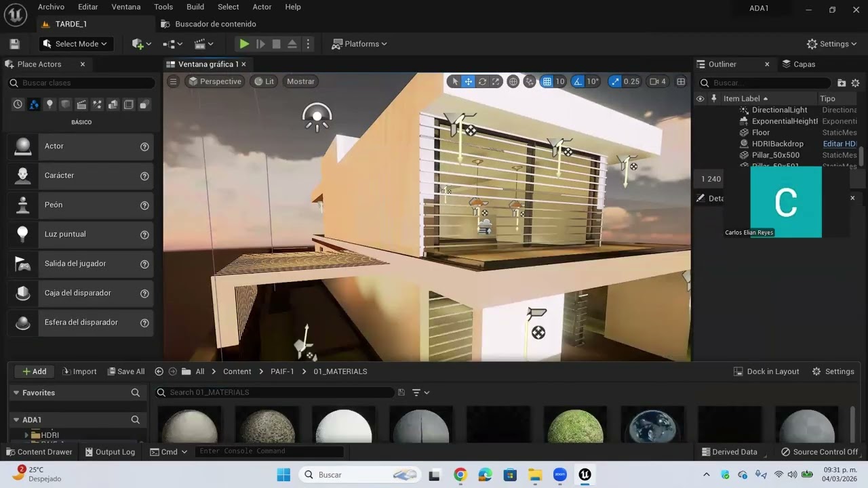Open play options three-dot menu

(x=308, y=44)
